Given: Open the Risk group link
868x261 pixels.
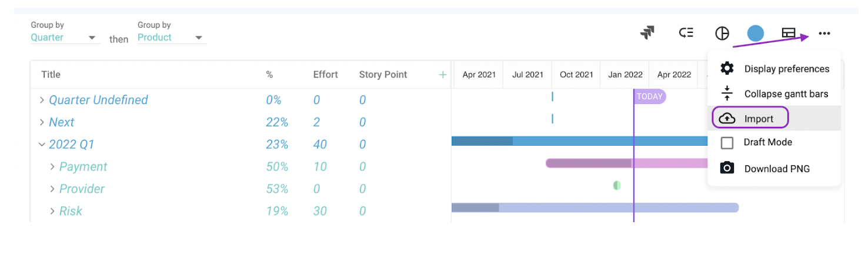Looking at the screenshot, I should (71, 211).
